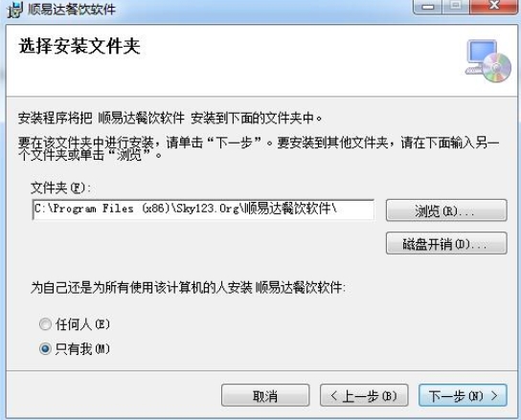
Task: Click the installer icon in title bar
Action: pos(15,10)
